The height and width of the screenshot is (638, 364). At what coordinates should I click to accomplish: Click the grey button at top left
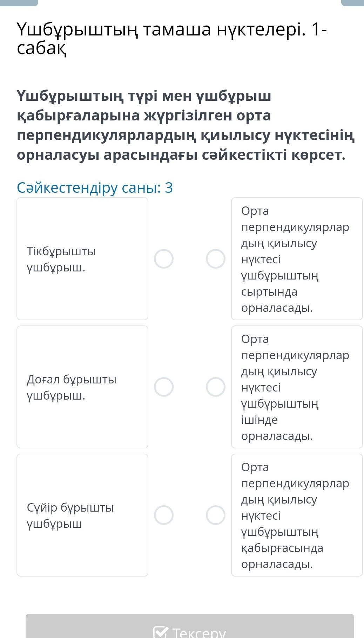(19, 3)
